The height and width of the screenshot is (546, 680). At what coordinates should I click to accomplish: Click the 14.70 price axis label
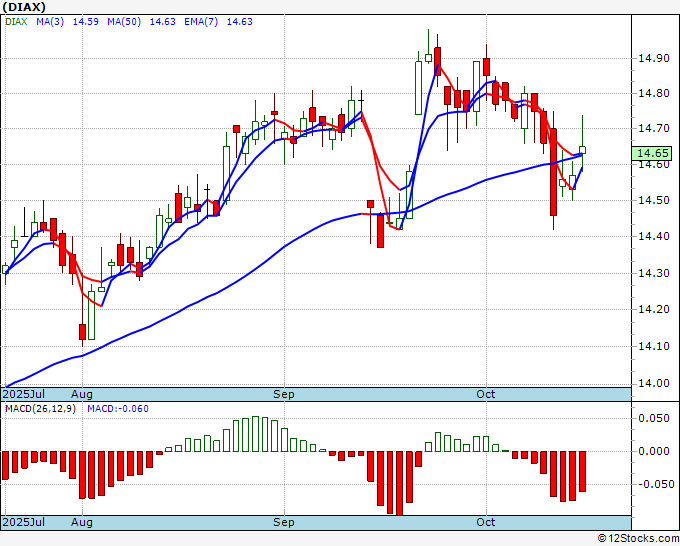(x=653, y=128)
